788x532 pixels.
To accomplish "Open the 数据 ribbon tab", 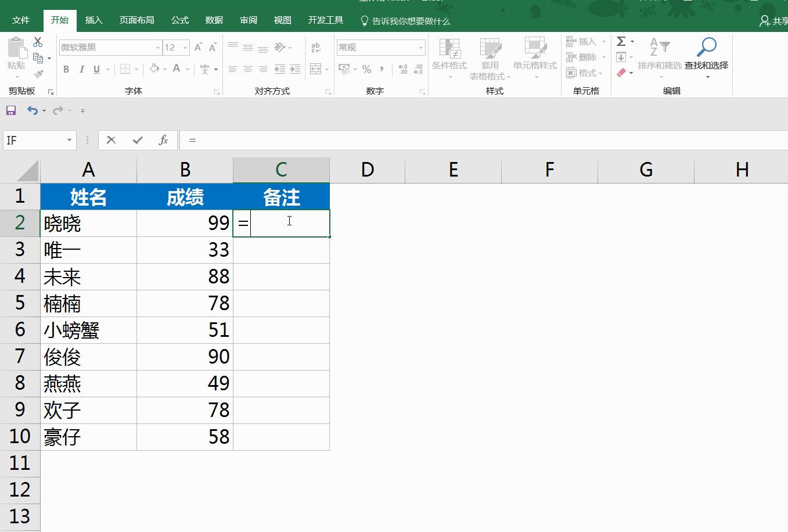I will coord(213,19).
